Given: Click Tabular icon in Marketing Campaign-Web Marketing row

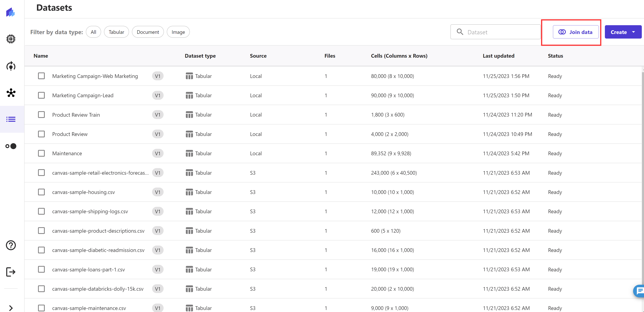Looking at the screenshot, I should click(189, 76).
